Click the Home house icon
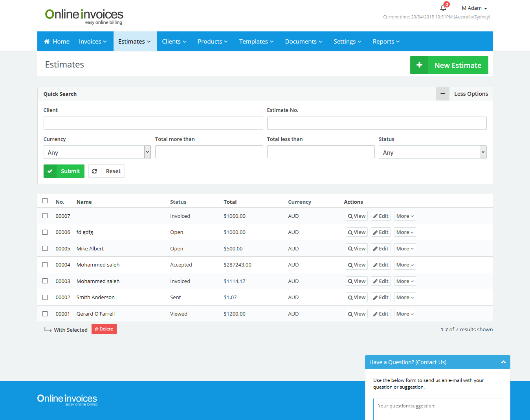This screenshot has height=420, width=530. coord(47,42)
